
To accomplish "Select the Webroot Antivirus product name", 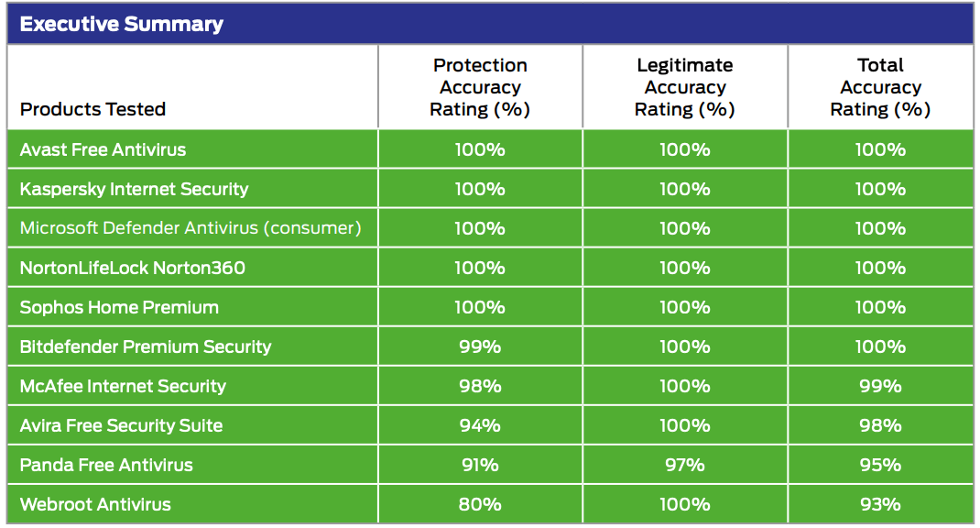I will (x=95, y=504).
